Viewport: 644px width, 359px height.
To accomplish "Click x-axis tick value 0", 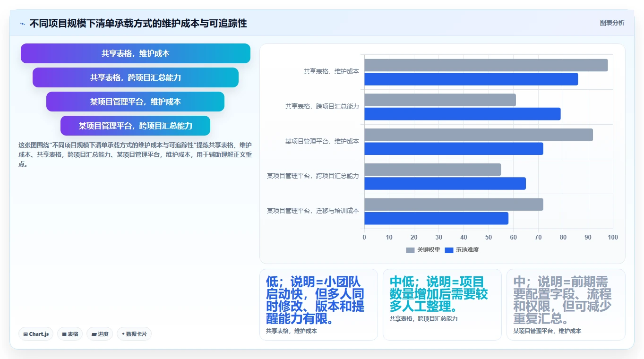I will click(x=364, y=237).
